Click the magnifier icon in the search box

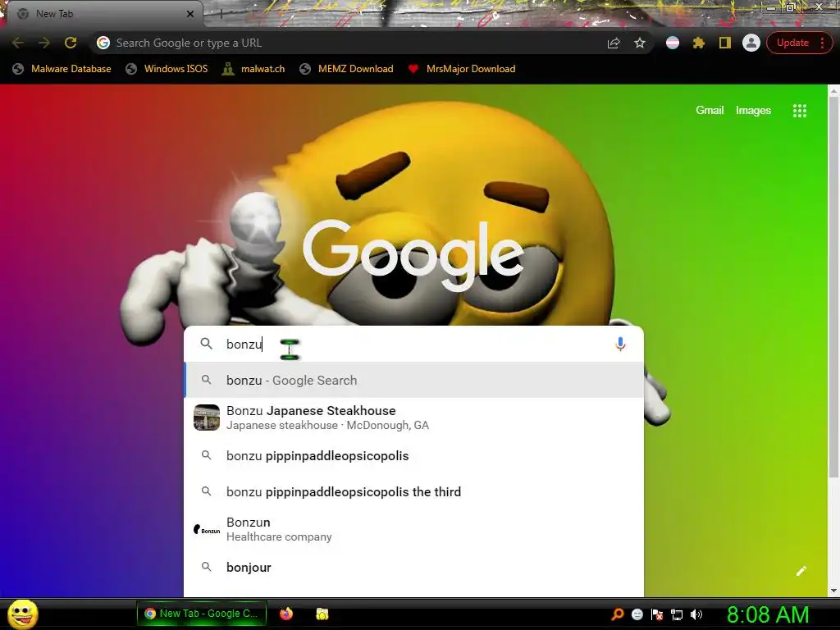[206, 344]
